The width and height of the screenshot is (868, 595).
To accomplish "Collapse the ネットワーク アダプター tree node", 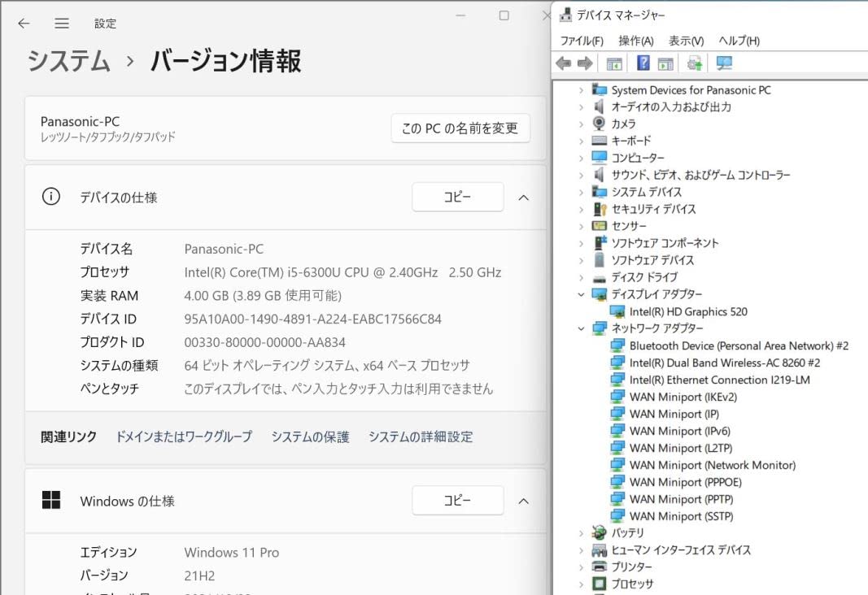I will 581,328.
